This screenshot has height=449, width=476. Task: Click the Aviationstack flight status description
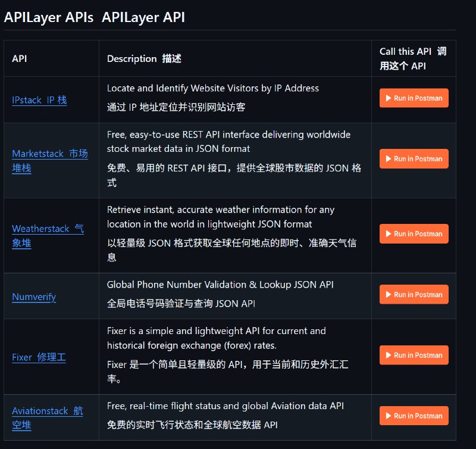pyautogui.click(x=225, y=406)
